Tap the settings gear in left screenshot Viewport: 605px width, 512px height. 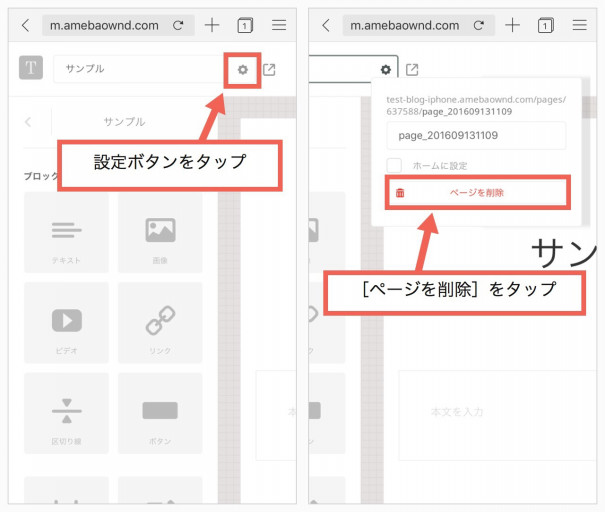242,70
